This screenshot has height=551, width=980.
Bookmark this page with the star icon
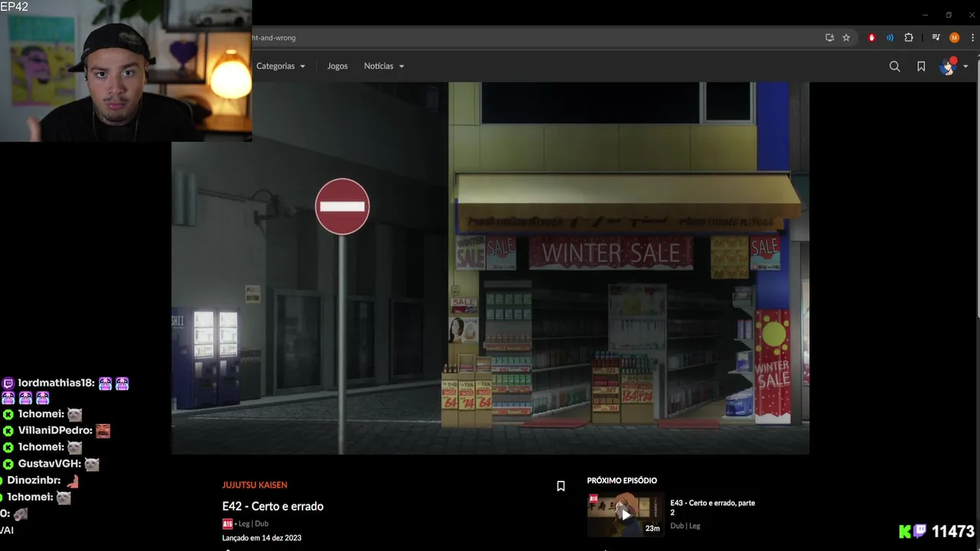846,37
